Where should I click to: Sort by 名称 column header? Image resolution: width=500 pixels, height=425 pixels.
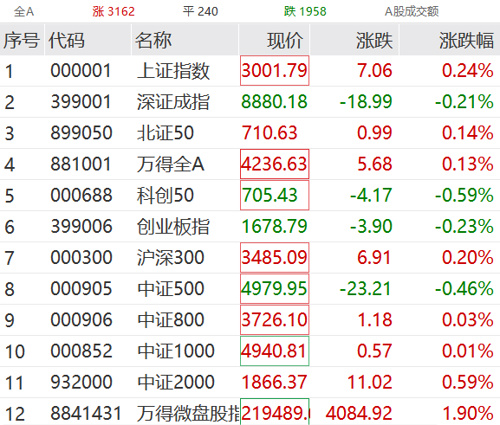(153, 41)
